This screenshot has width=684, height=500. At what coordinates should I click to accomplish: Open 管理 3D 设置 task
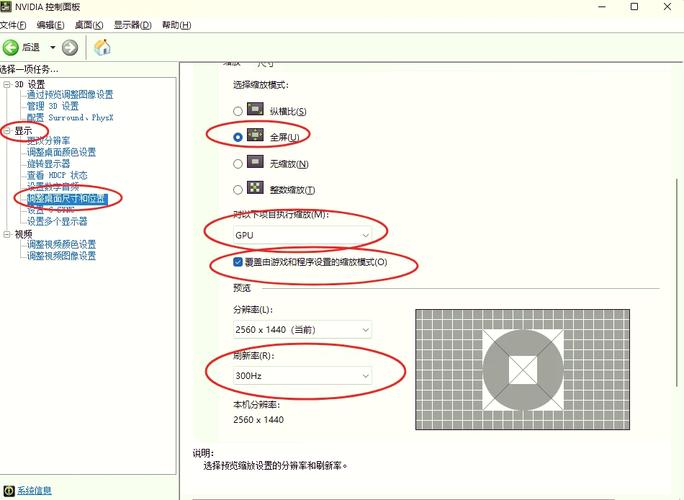(53, 106)
